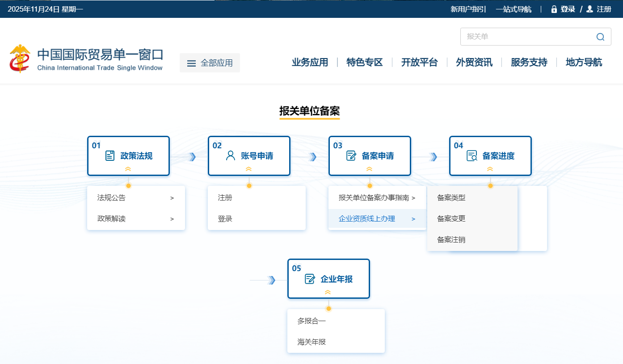Screen dimensions: 623x364
Task: Select 备案变更 from the submenu
Action: [451, 218]
